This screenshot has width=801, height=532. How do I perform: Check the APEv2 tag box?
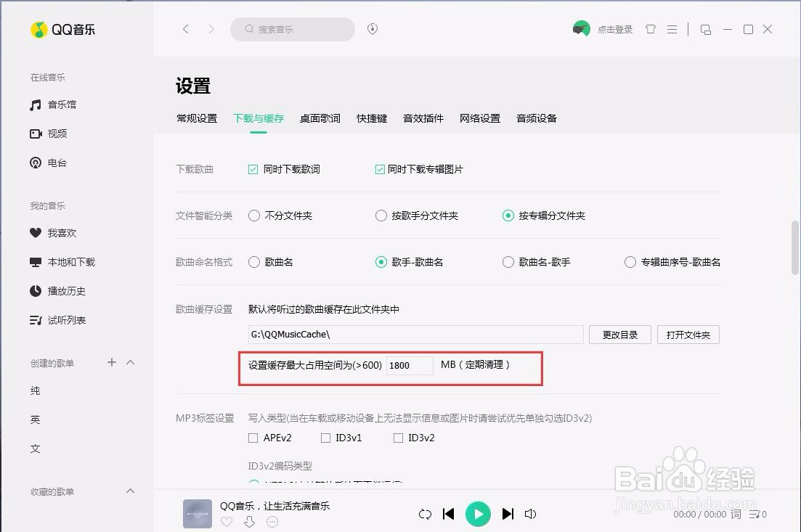click(253, 438)
